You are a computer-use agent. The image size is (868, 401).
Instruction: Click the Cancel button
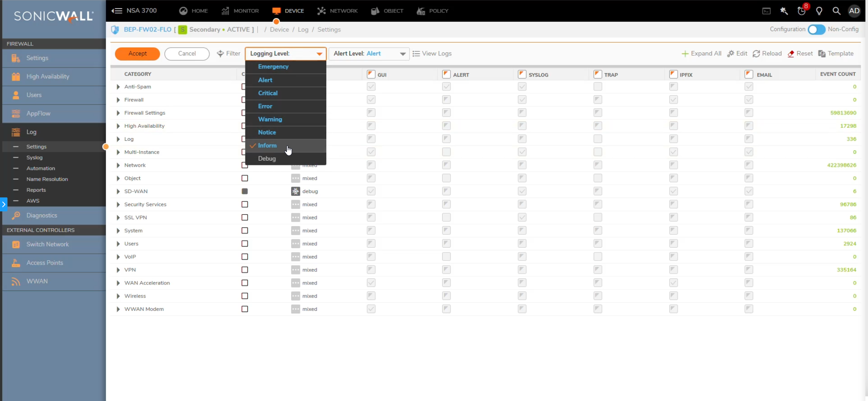(x=187, y=54)
